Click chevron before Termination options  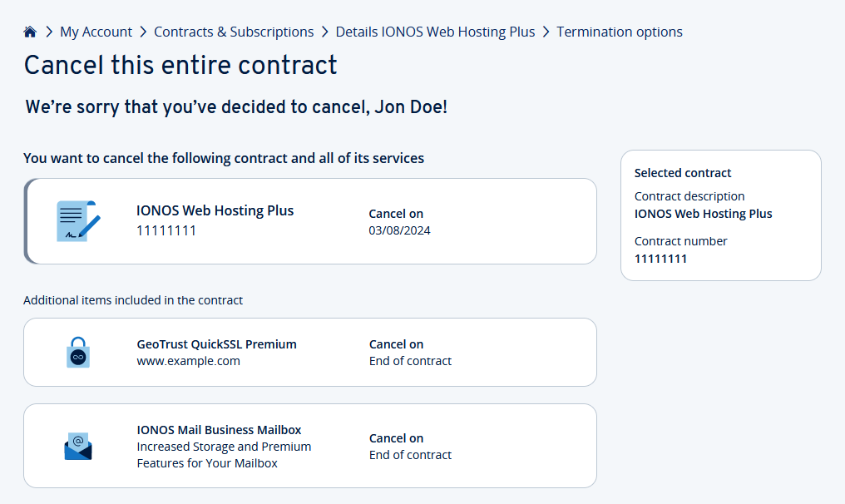(x=546, y=32)
